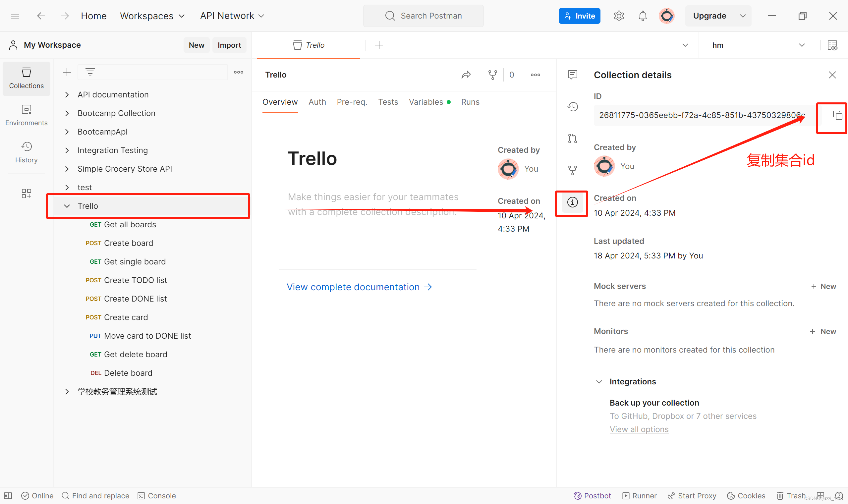This screenshot has width=848, height=504.
Task: Copy the collection ID with copy icon
Action: [837, 115]
